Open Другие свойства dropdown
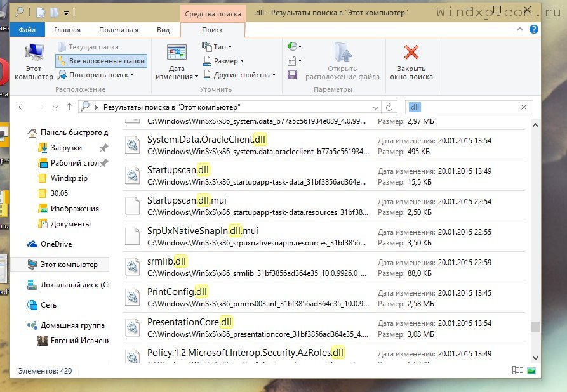This screenshot has width=567, height=392. (x=240, y=75)
